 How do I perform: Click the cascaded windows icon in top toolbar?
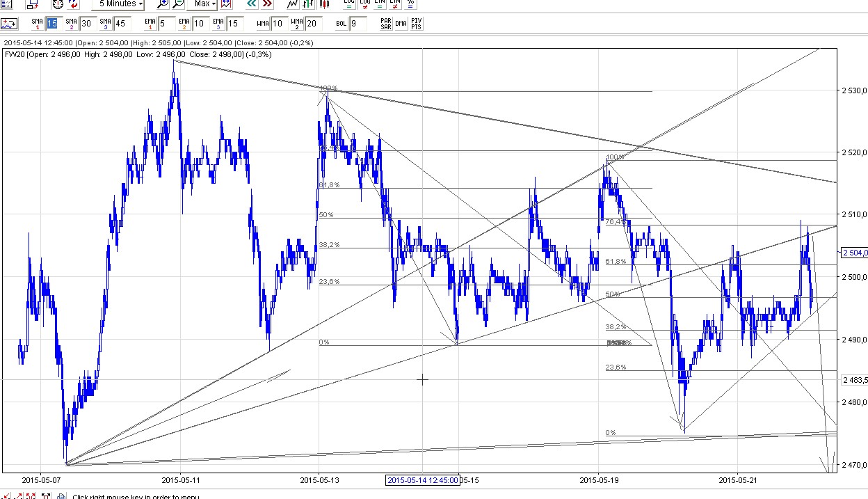33,3
